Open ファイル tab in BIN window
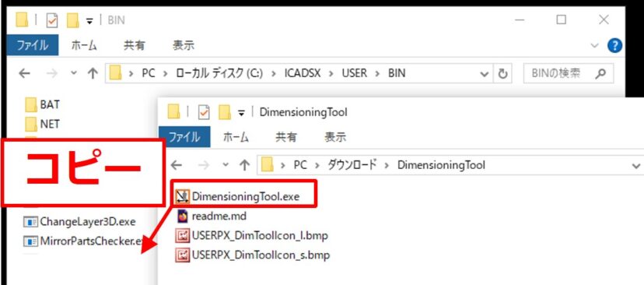Screen dimensions: 644x285 33,45
